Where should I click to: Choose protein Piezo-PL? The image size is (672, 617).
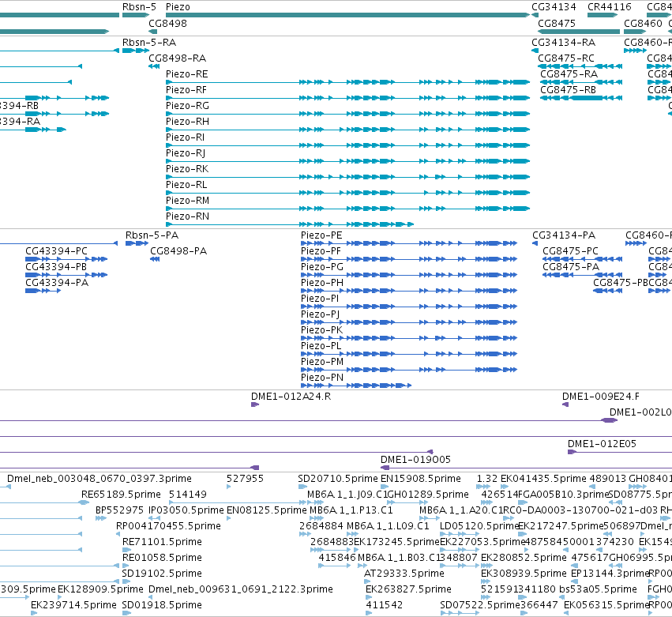(321, 345)
